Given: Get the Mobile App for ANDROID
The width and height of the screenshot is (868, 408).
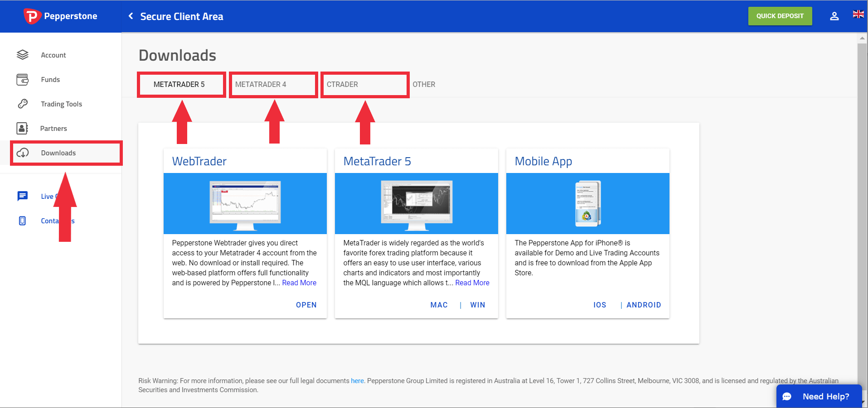Looking at the screenshot, I should click(x=644, y=305).
